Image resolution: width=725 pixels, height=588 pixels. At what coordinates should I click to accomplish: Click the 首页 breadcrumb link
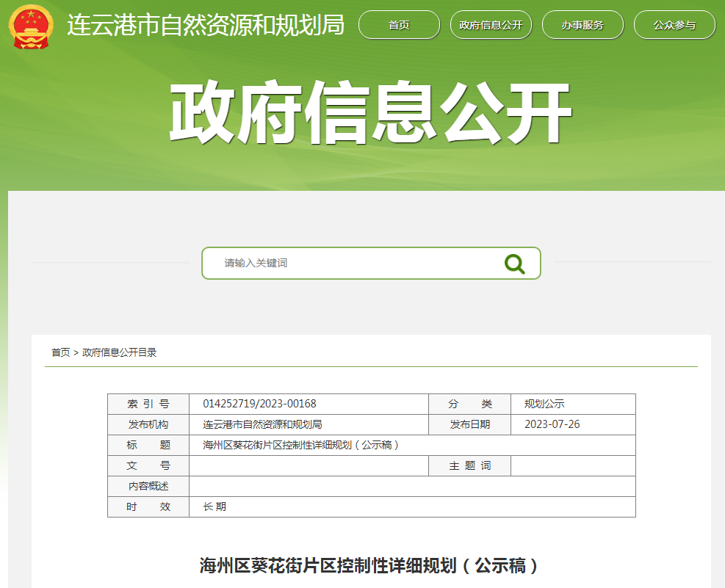[60, 352]
